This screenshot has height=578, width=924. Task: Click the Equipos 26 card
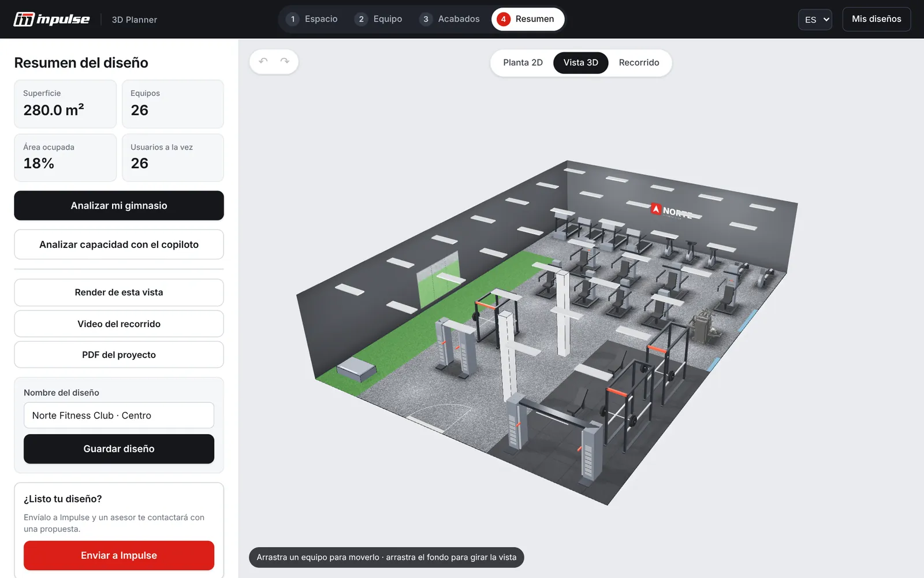click(x=173, y=104)
